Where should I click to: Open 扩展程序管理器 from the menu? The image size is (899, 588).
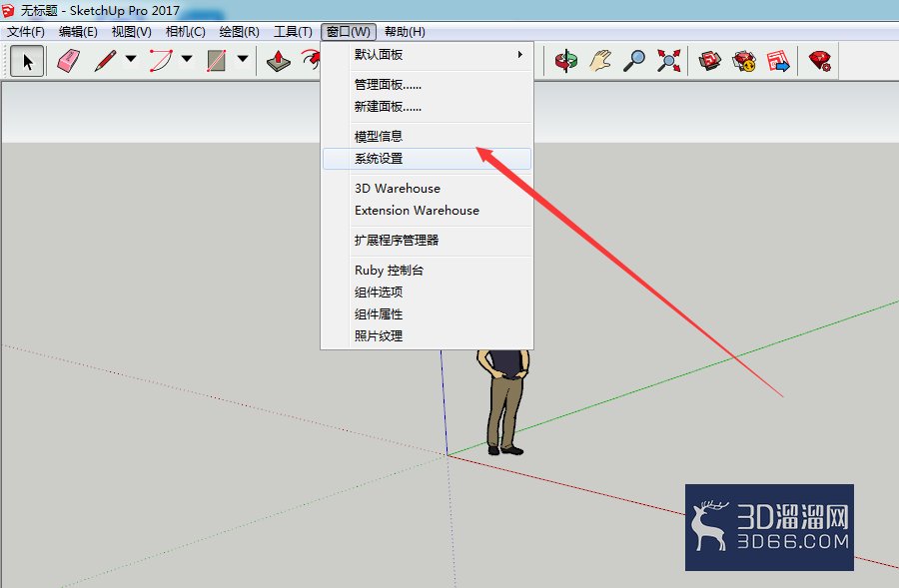[x=428, y=241]
